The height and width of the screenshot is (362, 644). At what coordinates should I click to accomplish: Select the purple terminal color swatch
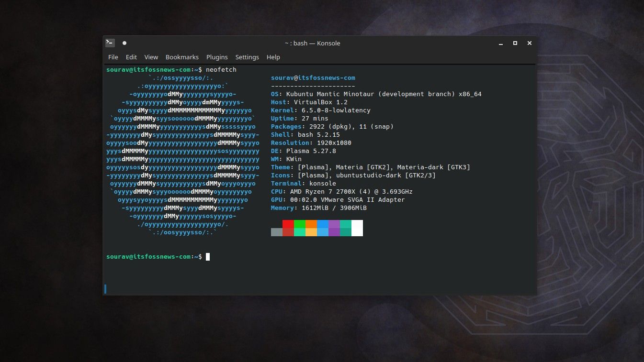(334, 228)
